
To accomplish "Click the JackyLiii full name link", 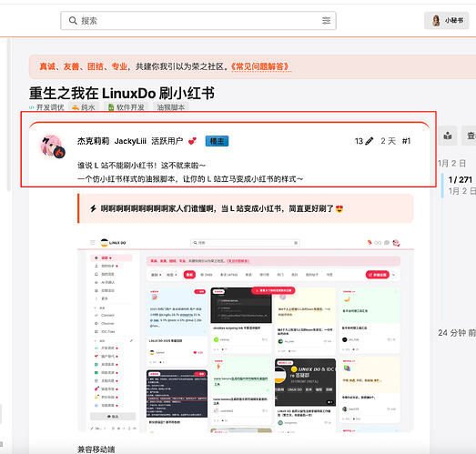I will coord(130,141).
